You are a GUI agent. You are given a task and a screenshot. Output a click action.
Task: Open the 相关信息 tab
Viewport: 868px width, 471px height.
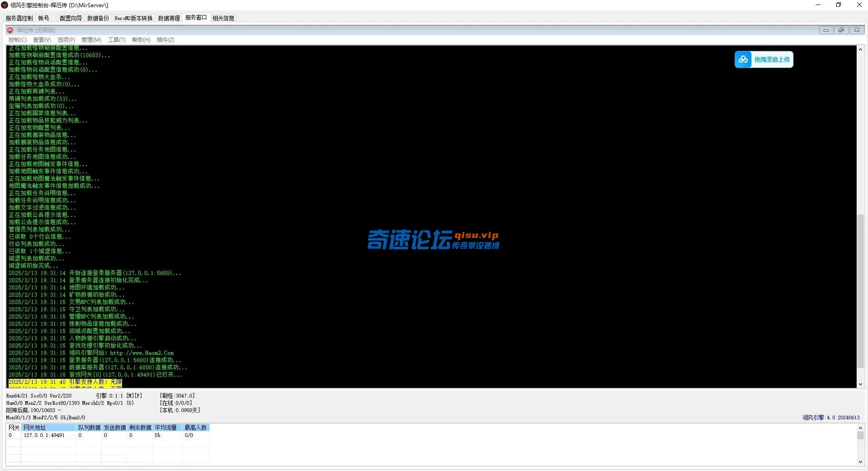click(x=223, y=18)
